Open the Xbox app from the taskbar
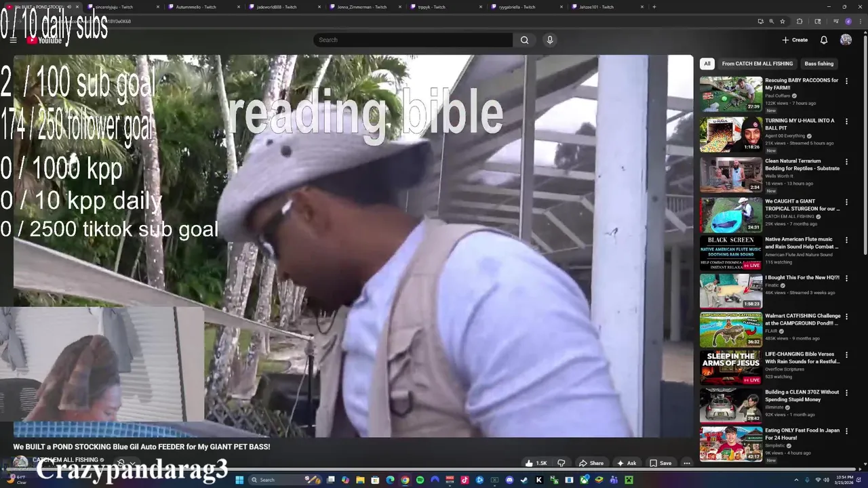The height and width of the screenshot is (488, 868). [584, 480]
